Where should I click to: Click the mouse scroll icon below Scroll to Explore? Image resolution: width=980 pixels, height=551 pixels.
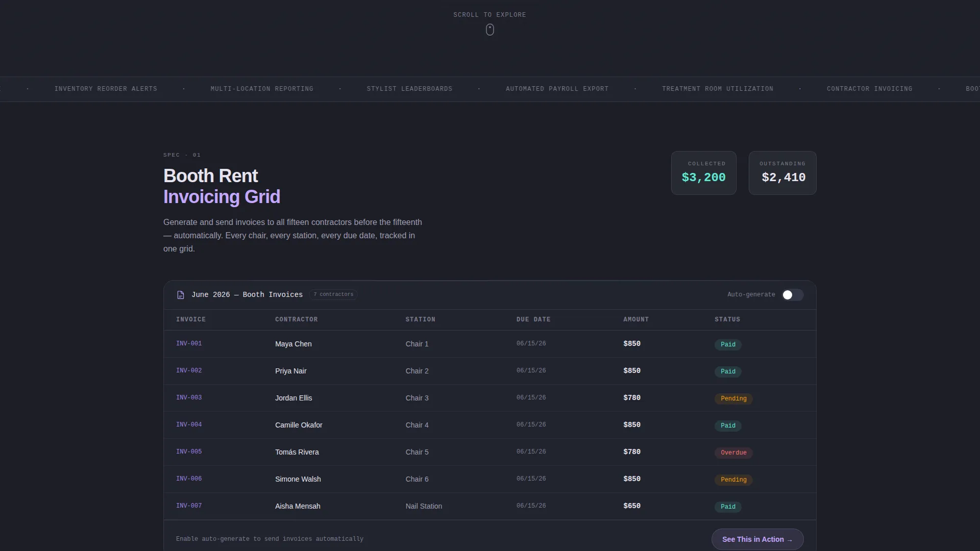(x=489, y=30)
